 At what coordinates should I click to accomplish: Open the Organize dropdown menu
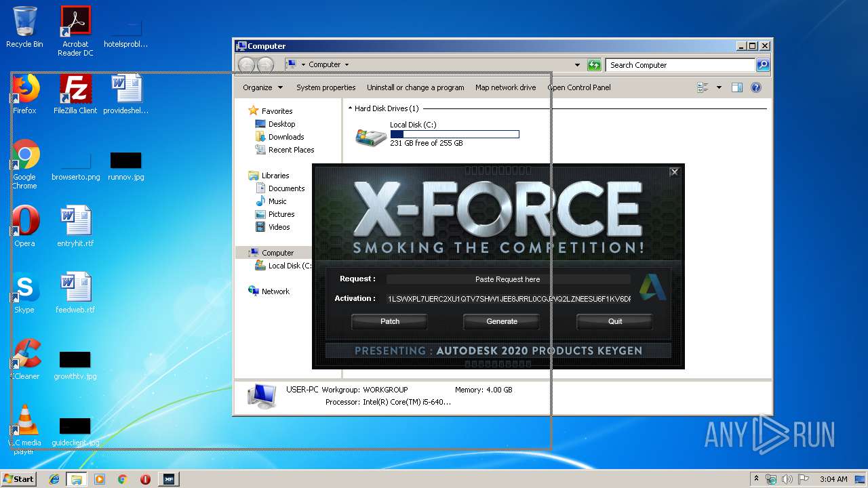coord(262,87)
